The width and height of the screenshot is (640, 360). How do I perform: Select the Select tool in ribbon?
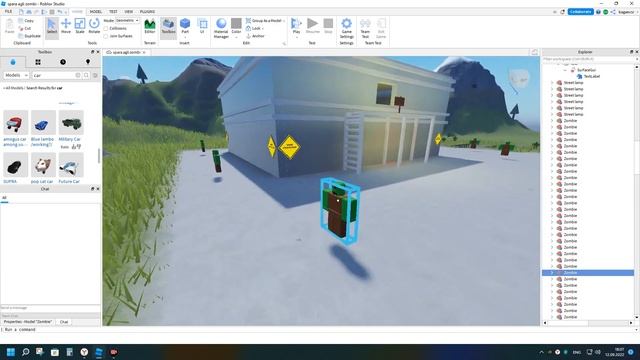click(x=52, y=27)
